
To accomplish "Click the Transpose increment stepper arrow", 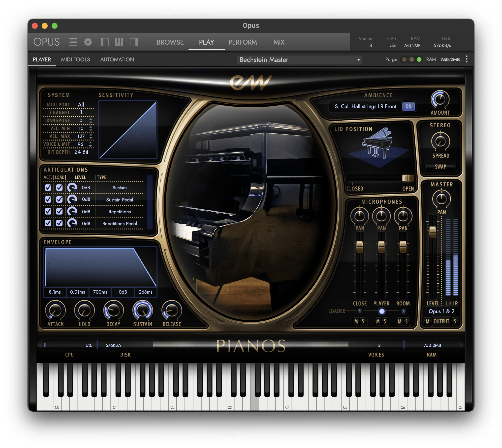I will point(91,119).
